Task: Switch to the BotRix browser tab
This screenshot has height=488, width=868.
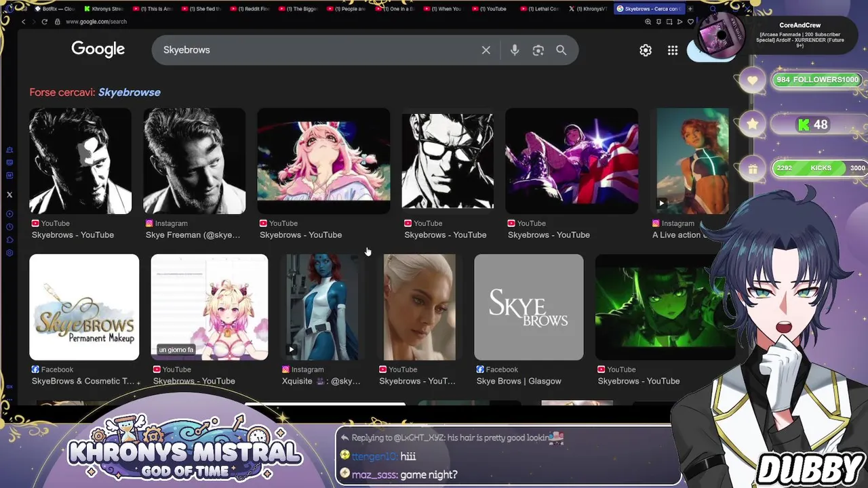Action: coord(56,9)
